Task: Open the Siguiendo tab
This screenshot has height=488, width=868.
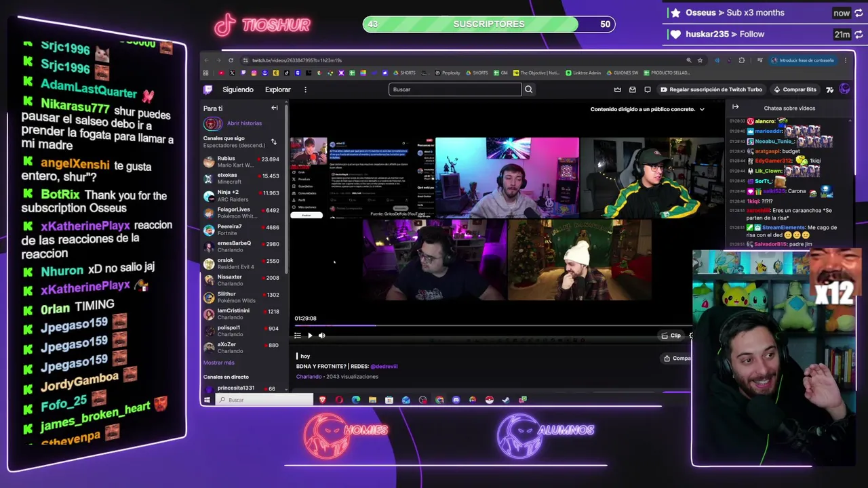Action: click(x=238, y=89)
